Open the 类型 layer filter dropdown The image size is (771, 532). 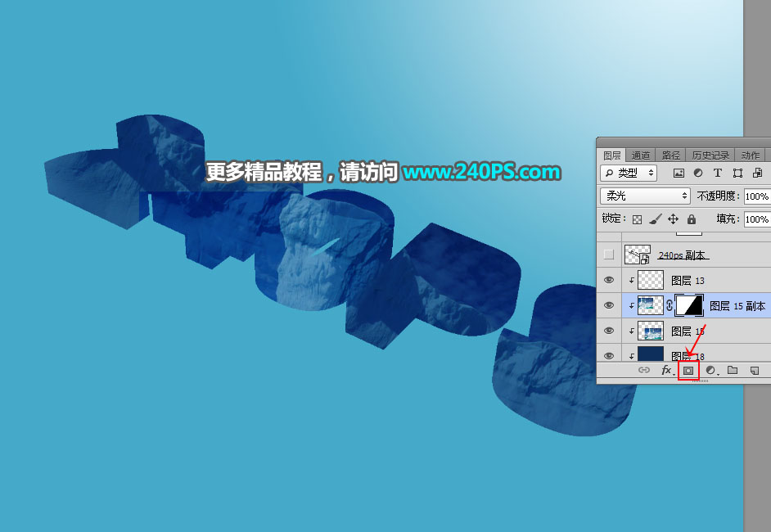[x=629, y=173]
